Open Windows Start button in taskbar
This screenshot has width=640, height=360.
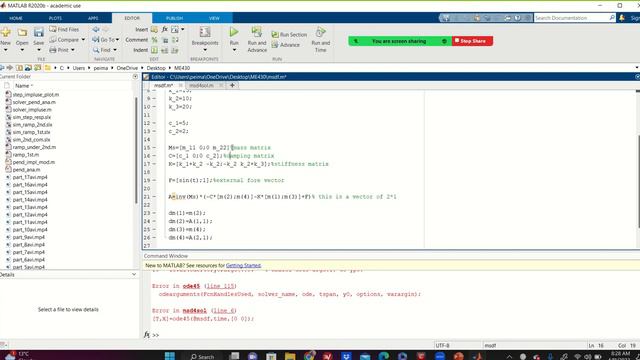click(170, 356)
